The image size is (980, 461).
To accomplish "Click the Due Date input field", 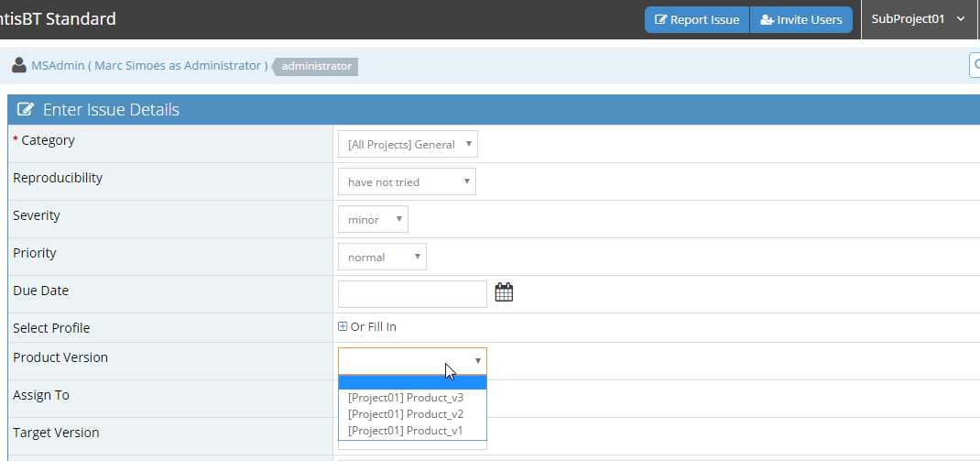I will [x=412, y=294].
